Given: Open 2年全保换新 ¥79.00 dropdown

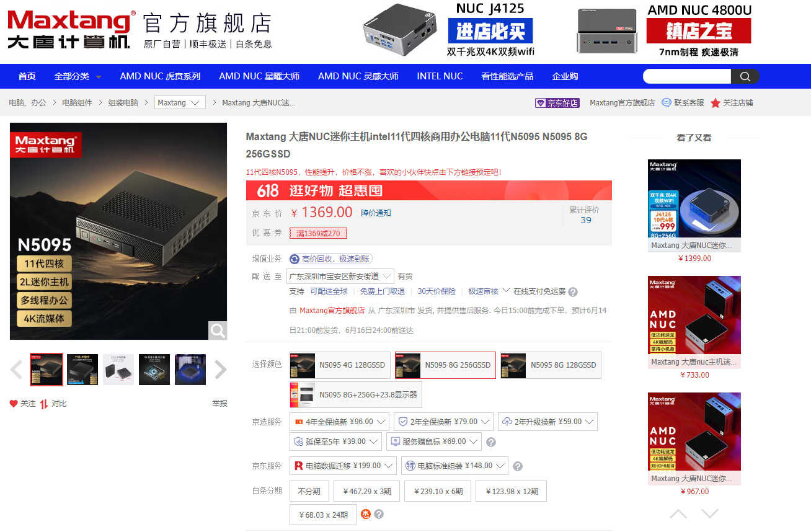Looking at the screenshot, I should coord(443,422).
